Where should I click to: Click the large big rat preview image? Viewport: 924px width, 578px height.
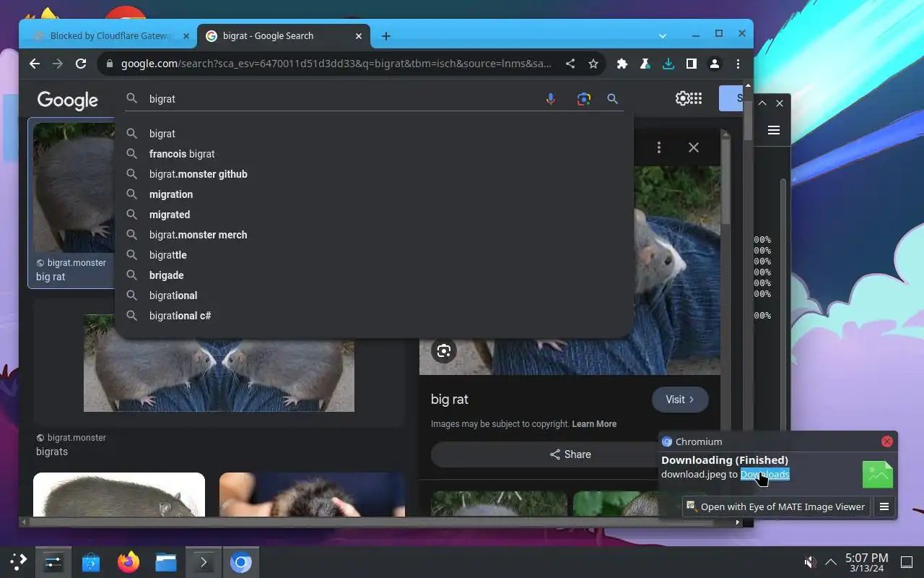pos(570,271)
